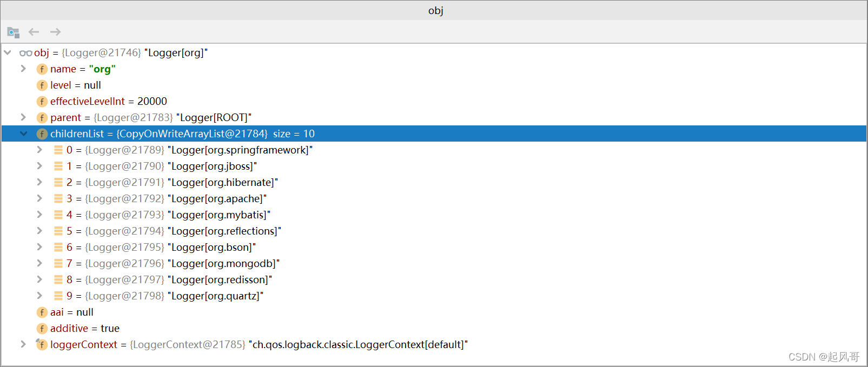This screenshot has height=367, width=868.
Task: Select "Logger[org.hibernate]" entry text
Action: [x=223, y=182]
